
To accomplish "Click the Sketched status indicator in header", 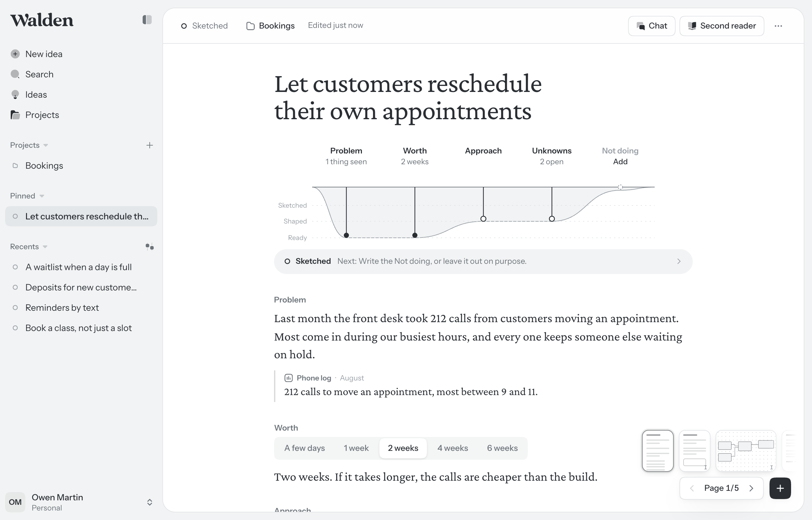I will tap(204, 26).
